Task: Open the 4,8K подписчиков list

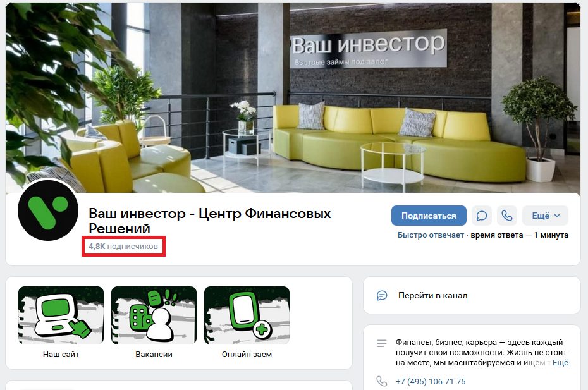Action: (123, 247)
